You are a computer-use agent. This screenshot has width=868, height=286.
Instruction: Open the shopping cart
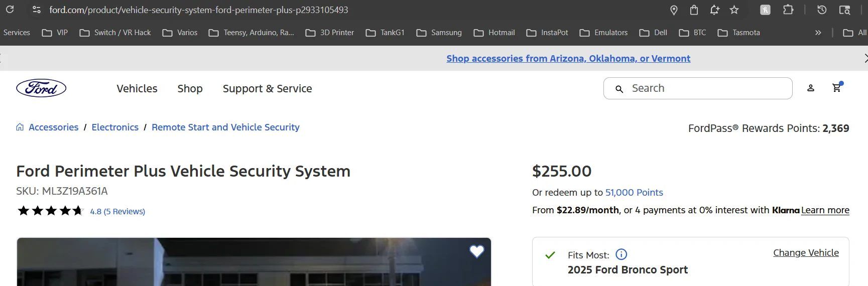click(836, 88)
